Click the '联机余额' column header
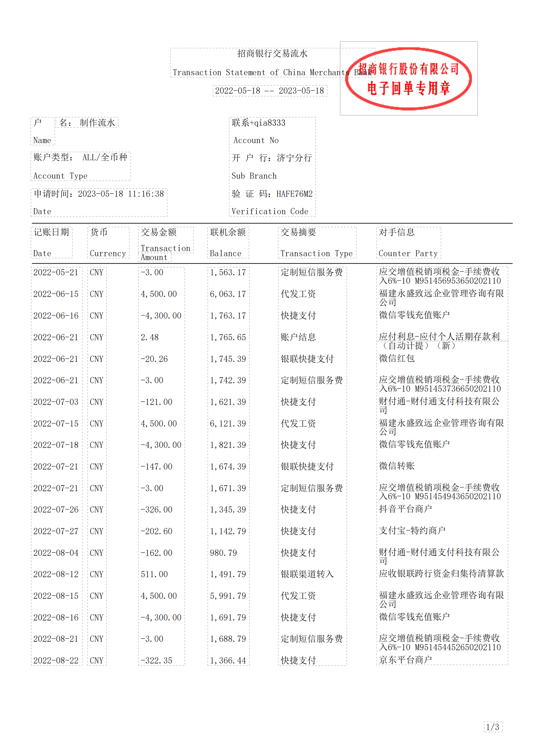 coord(228,232)
